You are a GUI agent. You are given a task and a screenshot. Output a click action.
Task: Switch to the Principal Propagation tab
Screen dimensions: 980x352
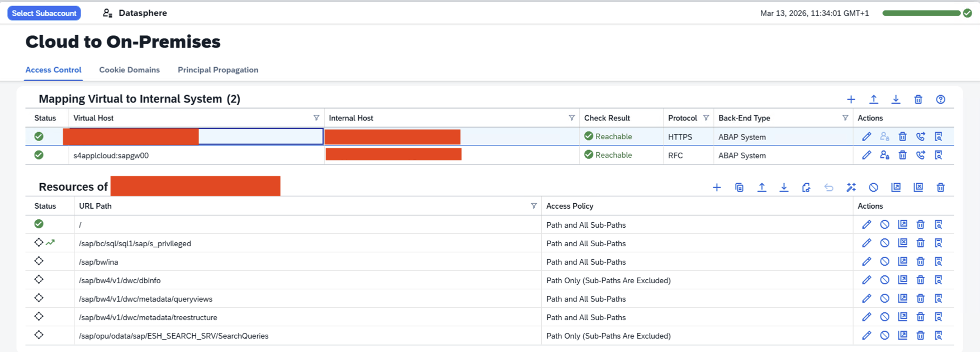coord(217,70)
